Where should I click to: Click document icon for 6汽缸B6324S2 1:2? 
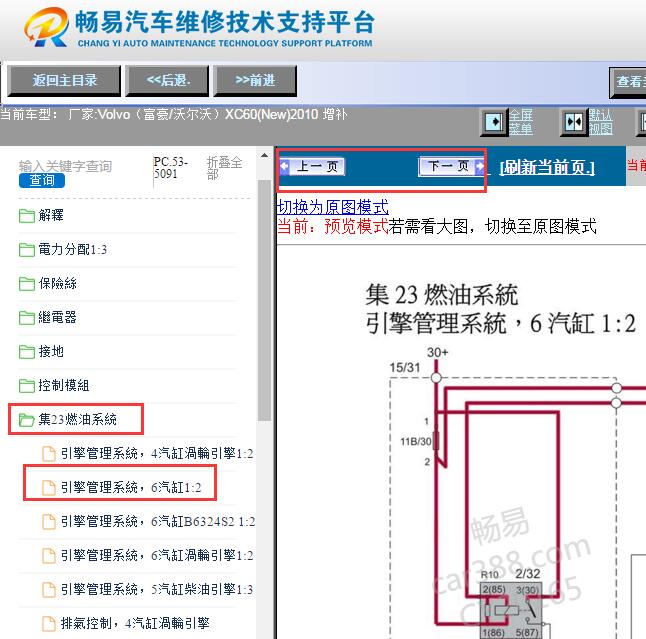[x=49, y=522]
